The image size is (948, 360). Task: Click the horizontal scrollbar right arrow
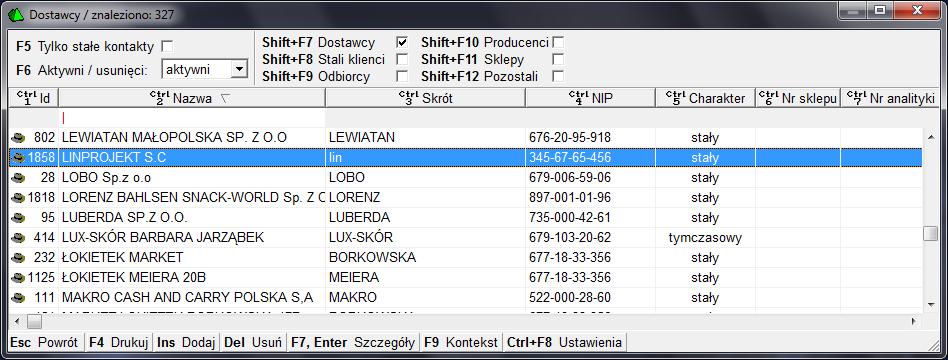[x=914, y=321]
